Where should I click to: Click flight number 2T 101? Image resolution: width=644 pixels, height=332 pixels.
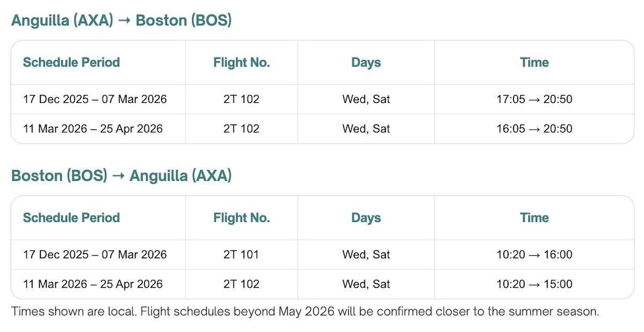[x=241, y=255]
